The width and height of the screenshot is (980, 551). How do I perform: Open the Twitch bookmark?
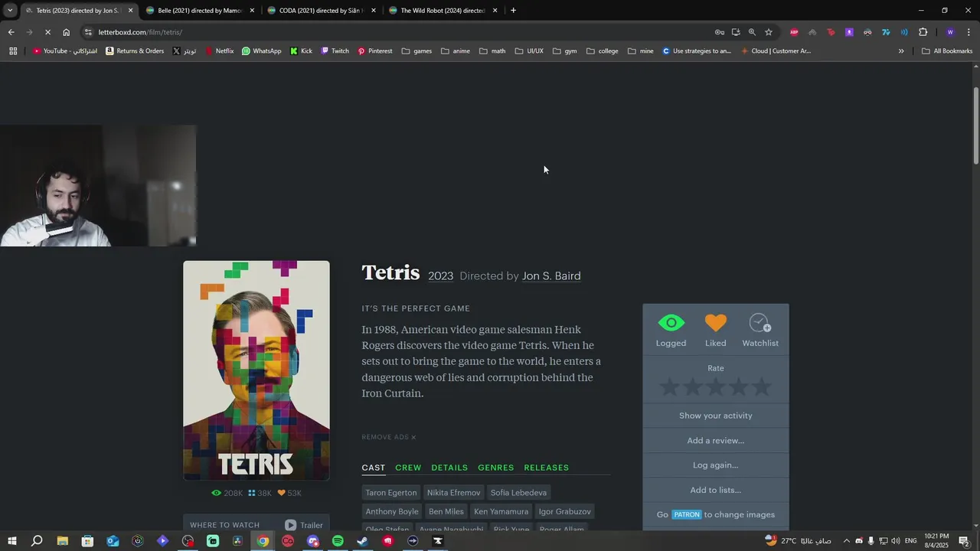click(335, 51)
